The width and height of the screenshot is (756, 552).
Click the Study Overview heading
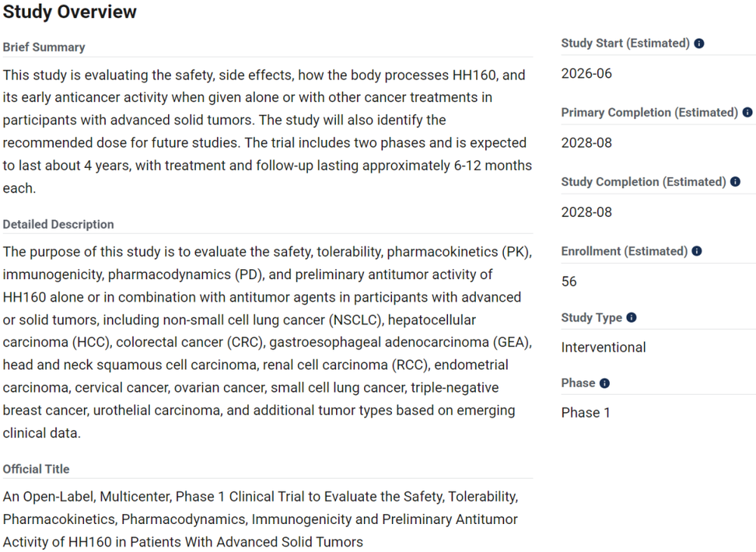[x=70, y=11]
